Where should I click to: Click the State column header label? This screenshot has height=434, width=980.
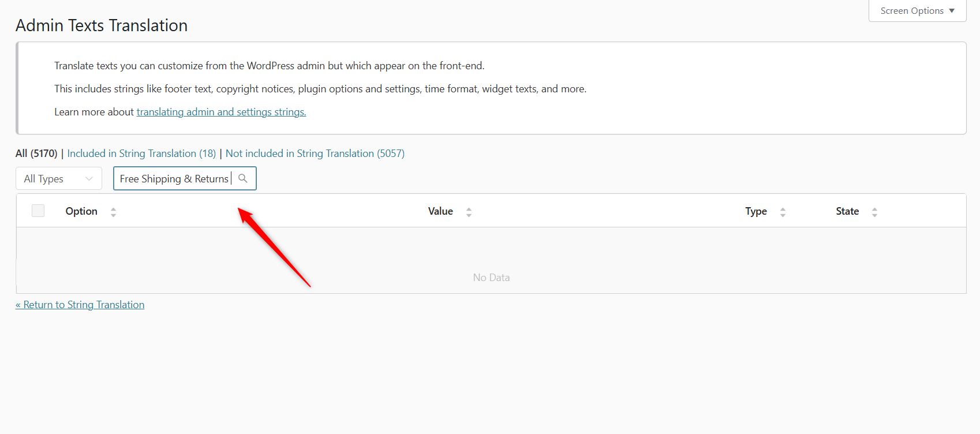pyautogui.click(x=847, y=211)
